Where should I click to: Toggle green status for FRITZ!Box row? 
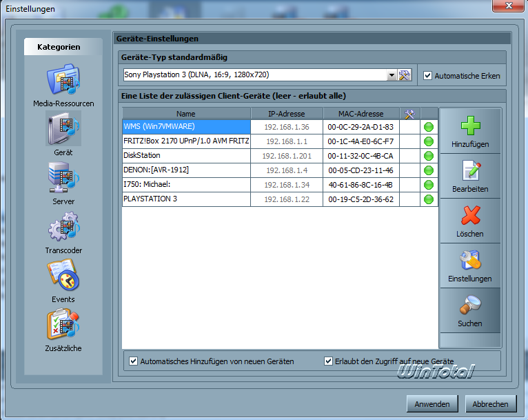click(x=429, y=141)
